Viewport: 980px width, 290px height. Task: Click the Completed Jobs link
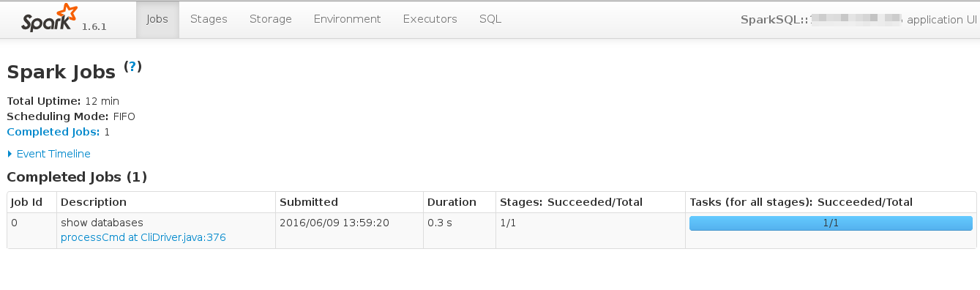[x=53, y=132]
